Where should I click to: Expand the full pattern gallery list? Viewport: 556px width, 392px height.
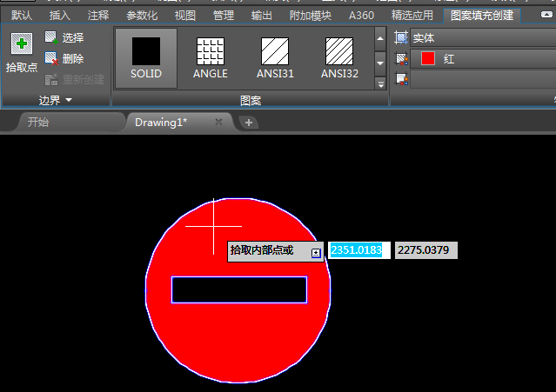click(x=380, y=84)
